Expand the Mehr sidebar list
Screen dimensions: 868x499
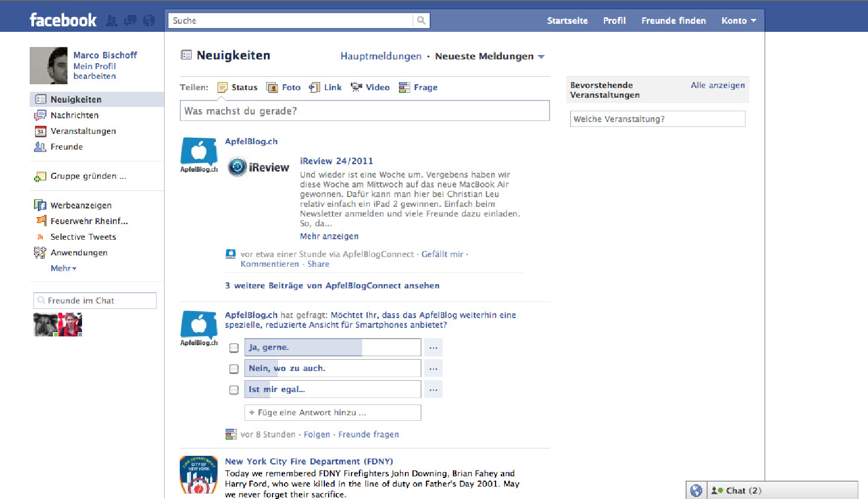click(63, 268)
